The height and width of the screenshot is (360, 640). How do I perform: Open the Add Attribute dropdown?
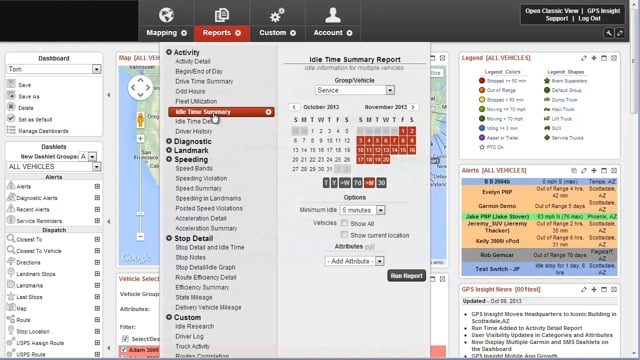(x=354, y=261)
